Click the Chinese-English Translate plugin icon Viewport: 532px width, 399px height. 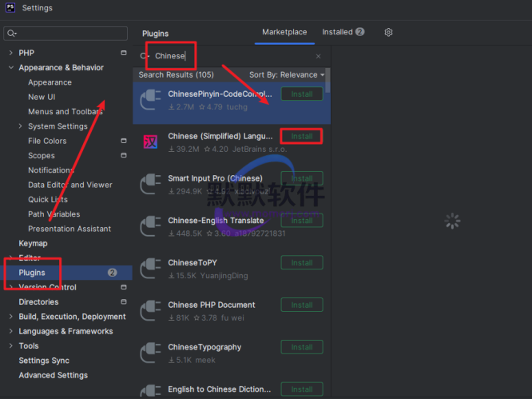coord(150,226)
